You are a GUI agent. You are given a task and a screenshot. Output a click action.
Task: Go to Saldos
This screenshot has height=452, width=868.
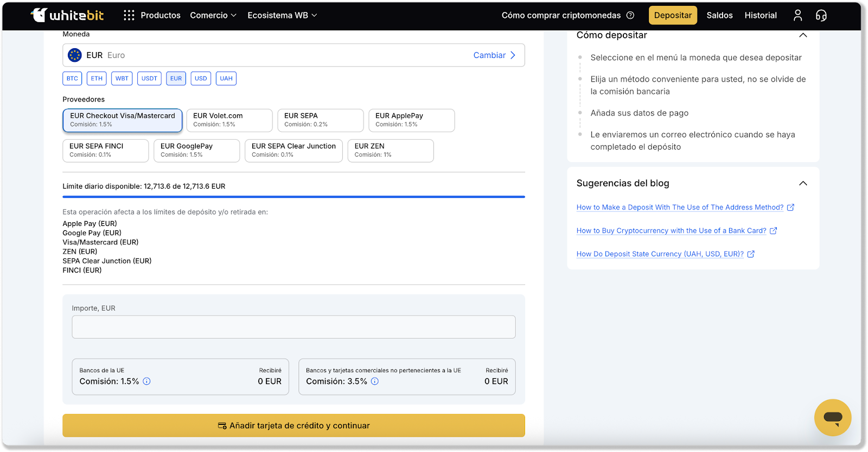pos(719,15)
